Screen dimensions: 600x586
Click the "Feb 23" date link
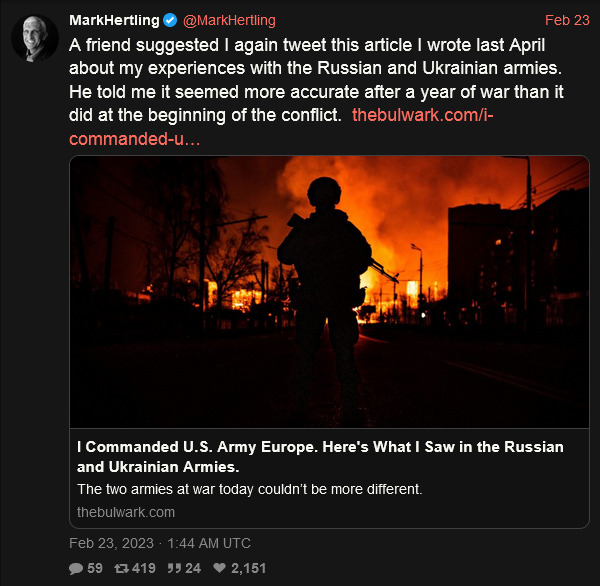coord(567,21)
